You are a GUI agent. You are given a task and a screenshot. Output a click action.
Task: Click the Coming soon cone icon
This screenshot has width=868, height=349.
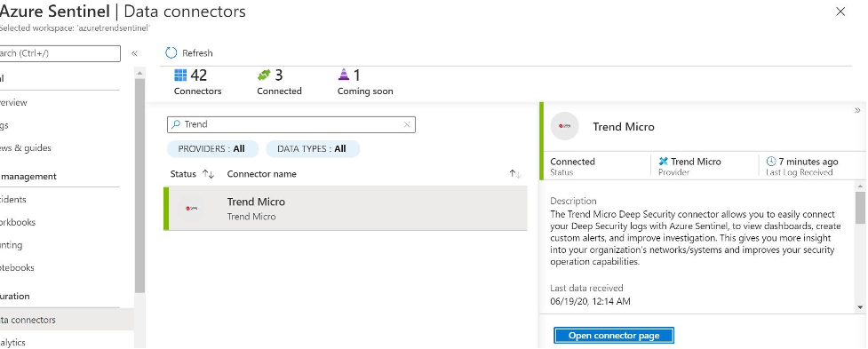344,75
